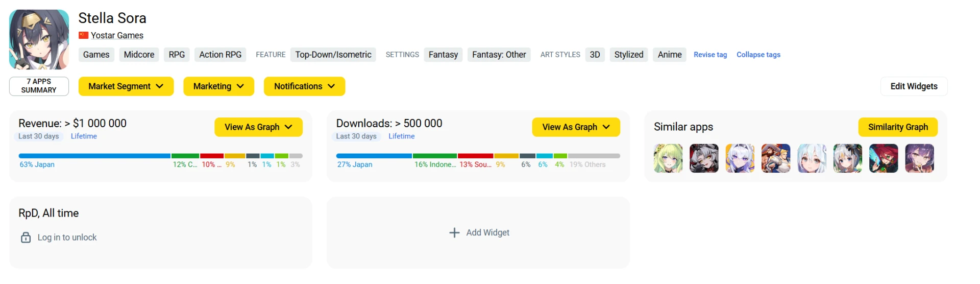Viewport: 980px width, 284px height.
Task: Click the lock icon in RpD widget
Action: 26,238
